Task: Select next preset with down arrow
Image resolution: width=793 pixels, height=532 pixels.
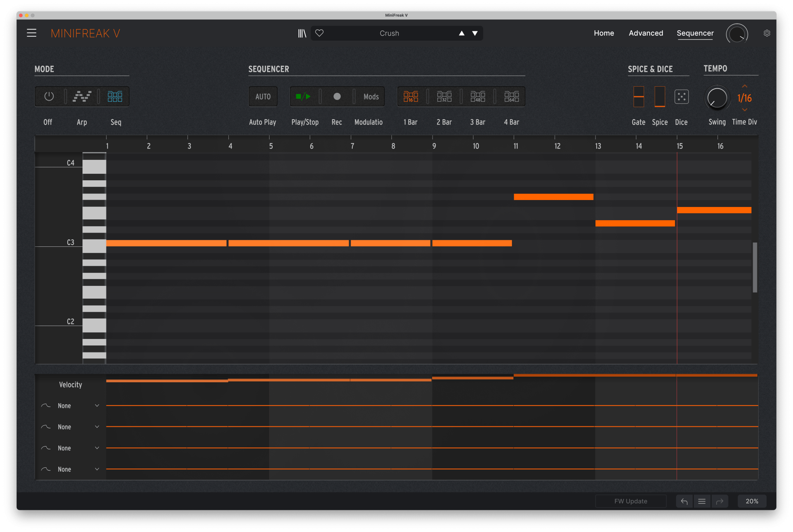Action: [x=475, y=33]
